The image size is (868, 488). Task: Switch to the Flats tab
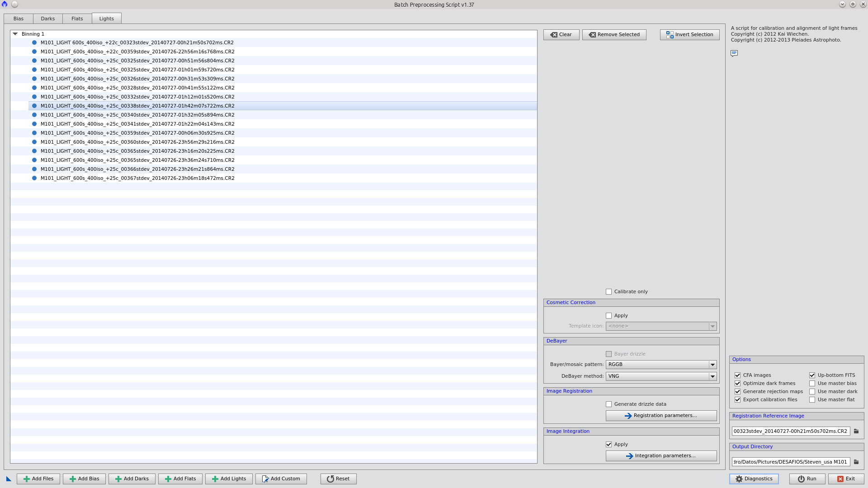[77, 19]
